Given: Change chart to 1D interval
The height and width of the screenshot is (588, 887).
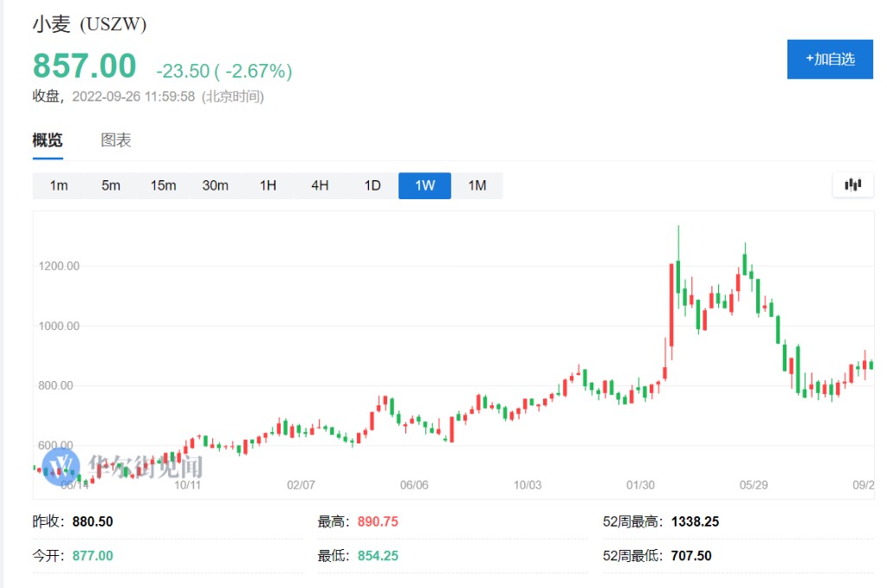Looking at the screenshot, I should (x=372, y=185).
